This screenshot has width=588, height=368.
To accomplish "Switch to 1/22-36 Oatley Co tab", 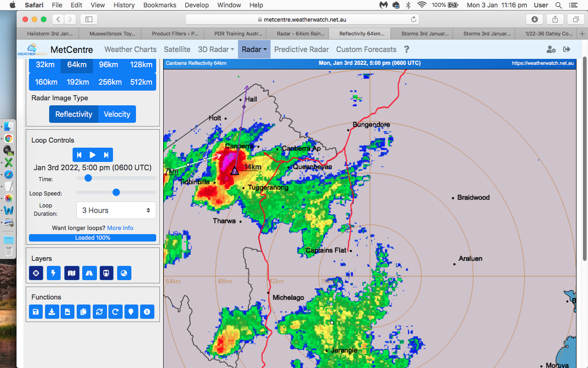I will 546,34.
